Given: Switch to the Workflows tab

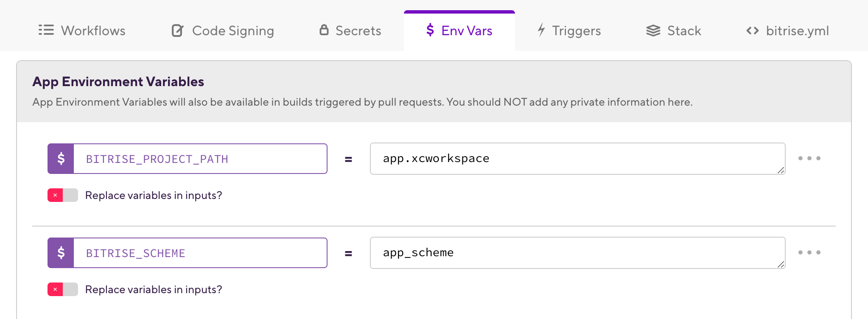Looking at the screenshot, I should tap(82, 31).
